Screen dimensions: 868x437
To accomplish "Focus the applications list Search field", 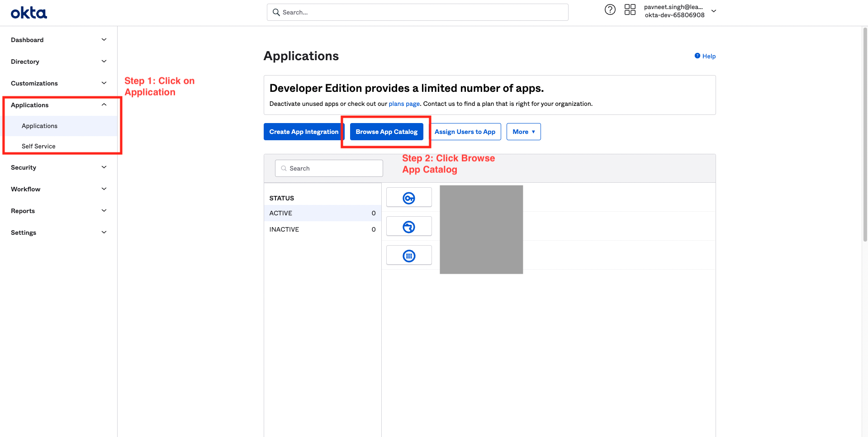I will (x=329, y=168).
